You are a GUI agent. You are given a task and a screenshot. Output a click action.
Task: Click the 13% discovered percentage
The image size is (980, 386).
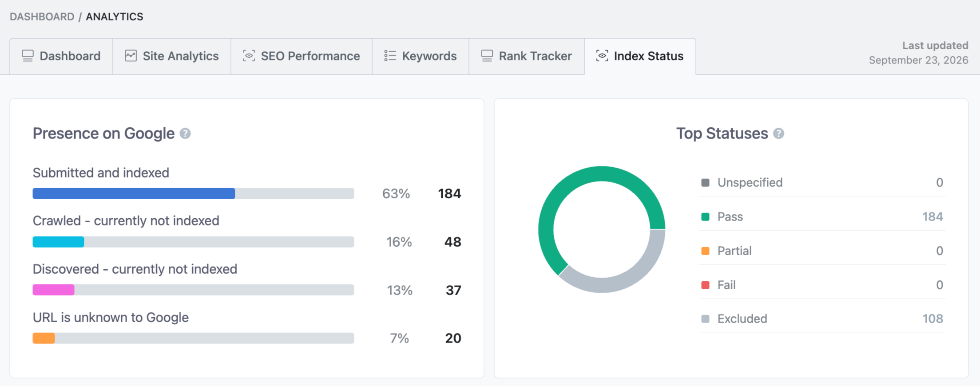(x=399, y=291)
